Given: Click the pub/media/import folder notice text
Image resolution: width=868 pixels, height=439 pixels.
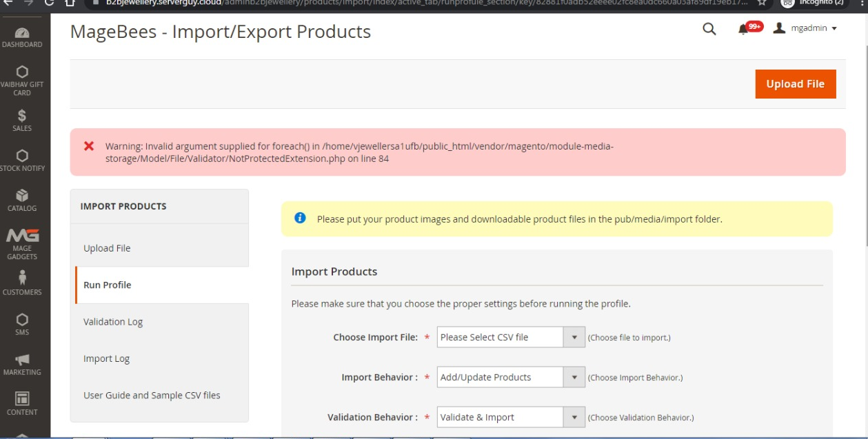Looking at the screenshot, I should pyautogui.click(x=519, y=219).
